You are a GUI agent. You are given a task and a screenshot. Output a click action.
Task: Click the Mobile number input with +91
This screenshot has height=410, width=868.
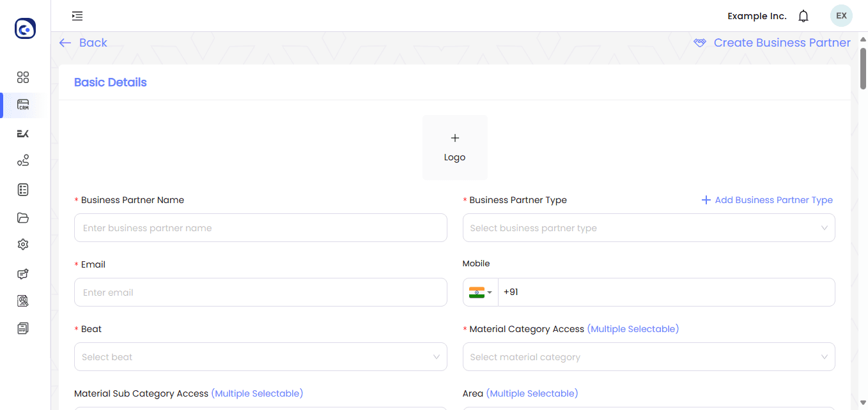[666, 292]
